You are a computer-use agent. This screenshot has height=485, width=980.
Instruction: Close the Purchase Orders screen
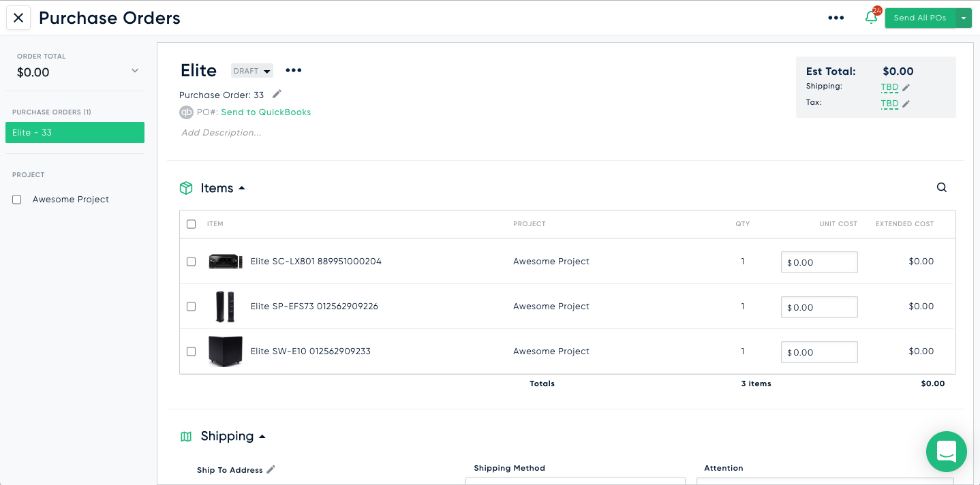click(18, 18)
